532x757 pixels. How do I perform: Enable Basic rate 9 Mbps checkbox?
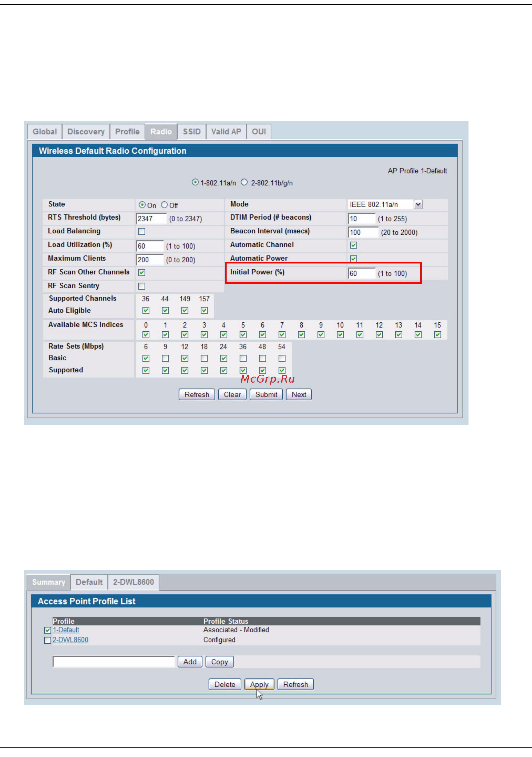point(165,358)
